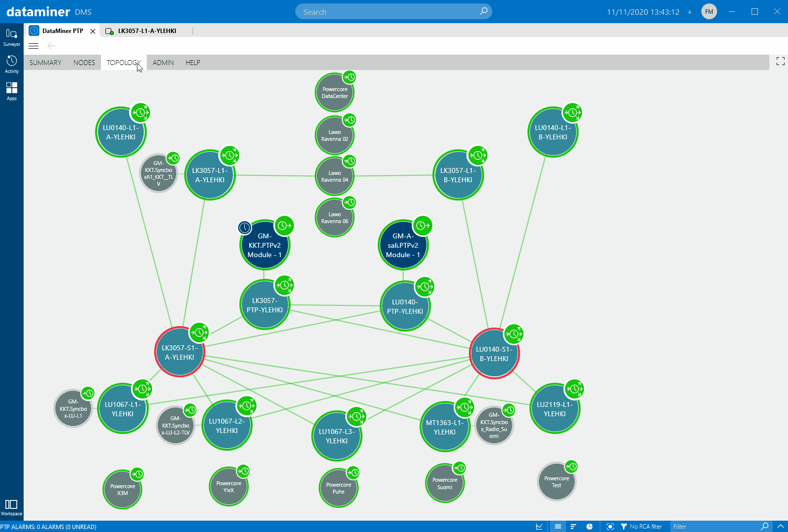Image resolution: width=788 pixels, height=532 pixels.
Task: Open the TOPOLOGY tab
Action: (124, 63)
